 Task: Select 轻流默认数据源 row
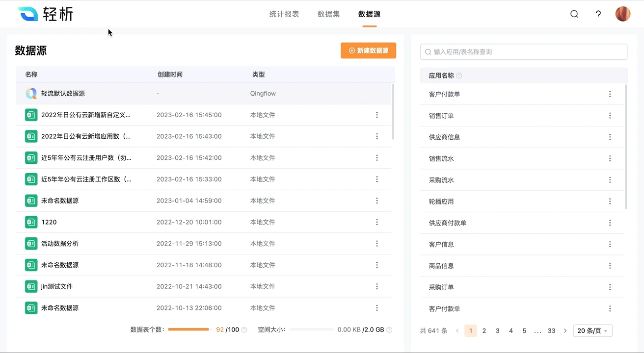coord(204,93)
